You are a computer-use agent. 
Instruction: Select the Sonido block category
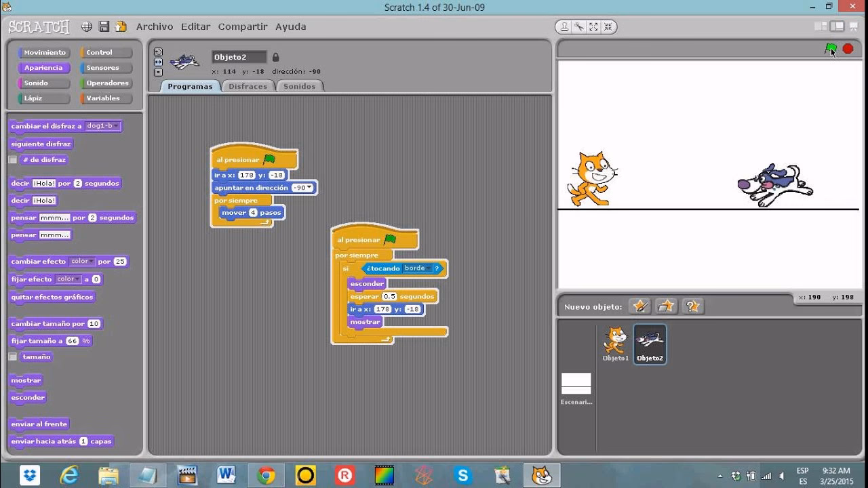coord(44,83)
